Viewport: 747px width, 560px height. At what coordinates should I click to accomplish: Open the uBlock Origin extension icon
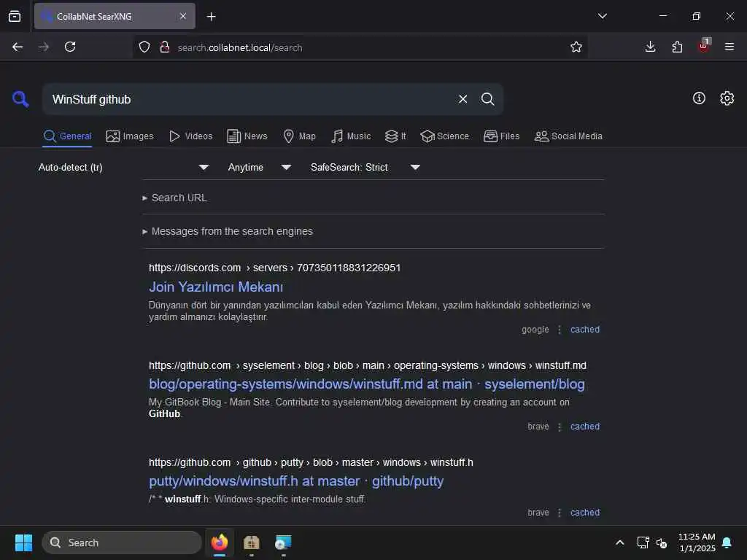pos(704,46)
